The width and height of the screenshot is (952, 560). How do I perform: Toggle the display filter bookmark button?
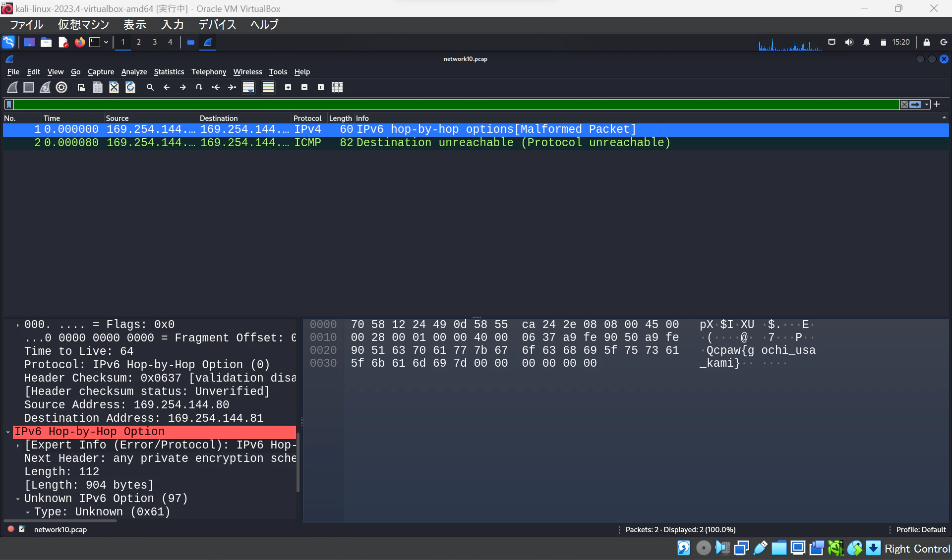pos(9,105)
